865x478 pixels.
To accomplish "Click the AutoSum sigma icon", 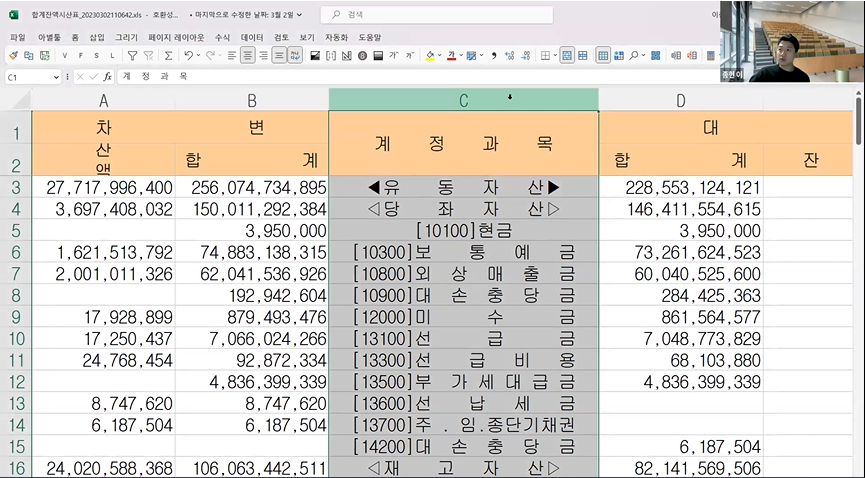I will pos(168,56).
